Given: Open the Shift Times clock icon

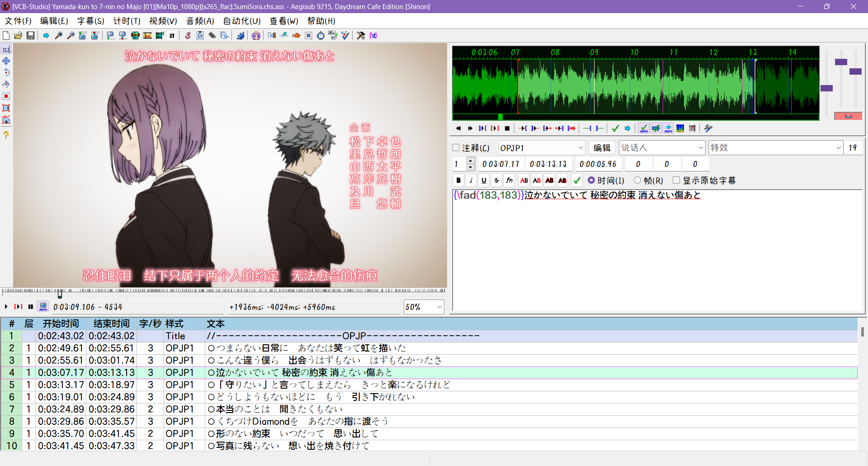Looking at the screenshot, I should pyautogui.click(x=321, y=36).
